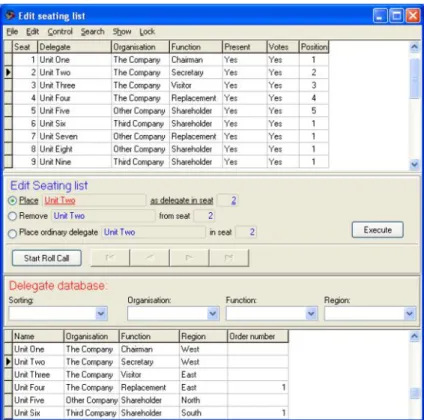Click the 'in seat' number field
This screenshot has width=424, height=420.
pyautogui.click(x=246, y=232)
